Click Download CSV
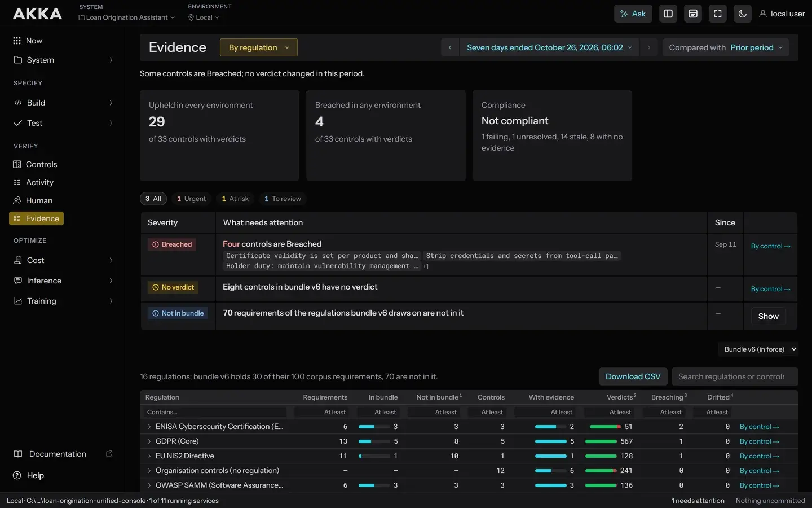This screenshot has width=812, height=508. [633, 376]
